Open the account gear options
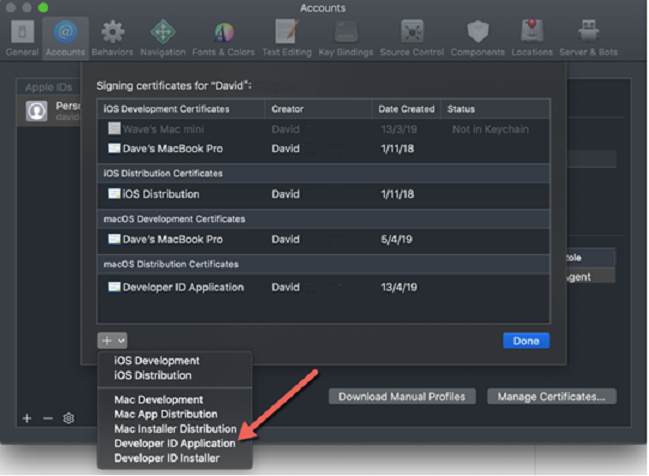Screen dimensions: 649x476 click(x=68, y=418)
